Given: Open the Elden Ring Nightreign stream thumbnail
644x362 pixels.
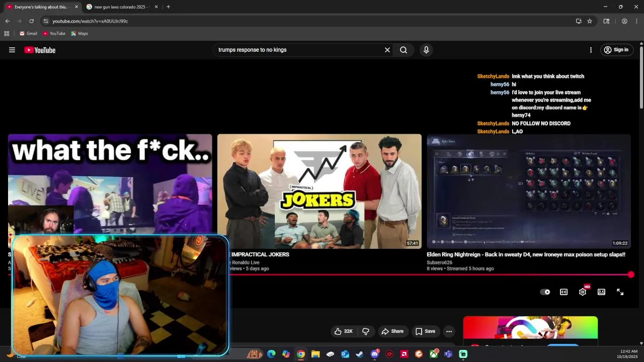Looking at the screenshot, I should (x=529, y=191).
